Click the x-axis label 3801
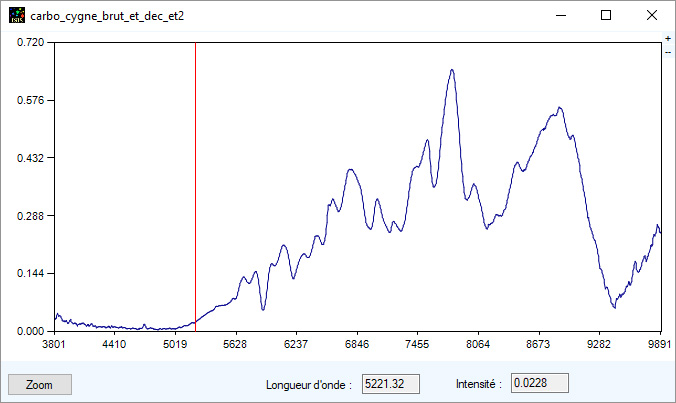The image size is (676, 403). [x=54, y=344]
